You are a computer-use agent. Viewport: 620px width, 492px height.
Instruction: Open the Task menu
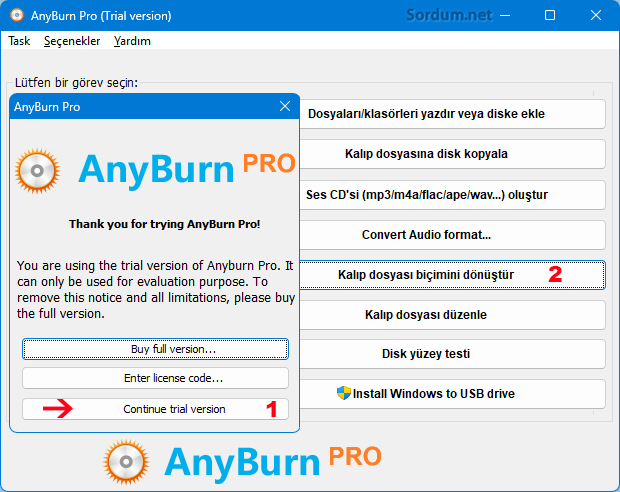[19, 41]
